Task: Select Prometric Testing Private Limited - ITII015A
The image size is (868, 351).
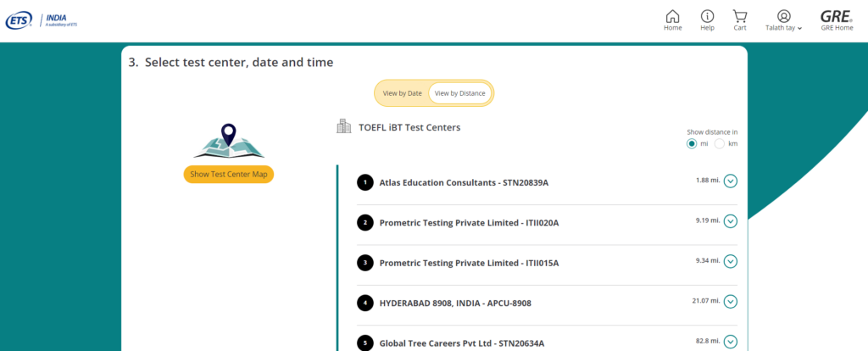Action: (x=469, y=263)
